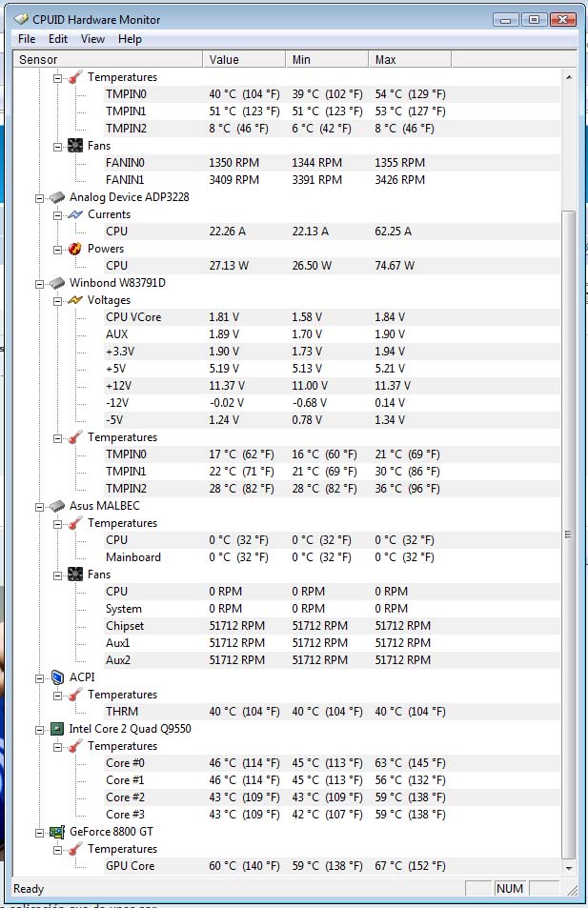This screenshot has width=588, height=908.
Task: Click the 62.25 A max current value
Action: 393,232
